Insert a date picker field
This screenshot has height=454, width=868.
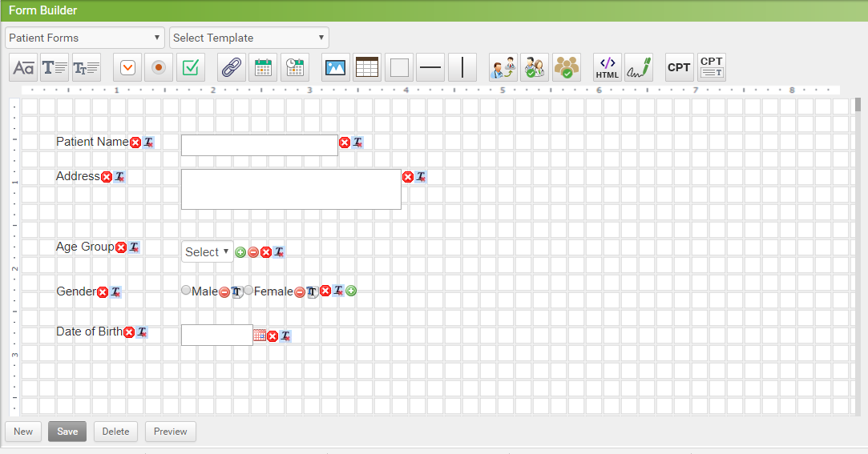[263, 67]
